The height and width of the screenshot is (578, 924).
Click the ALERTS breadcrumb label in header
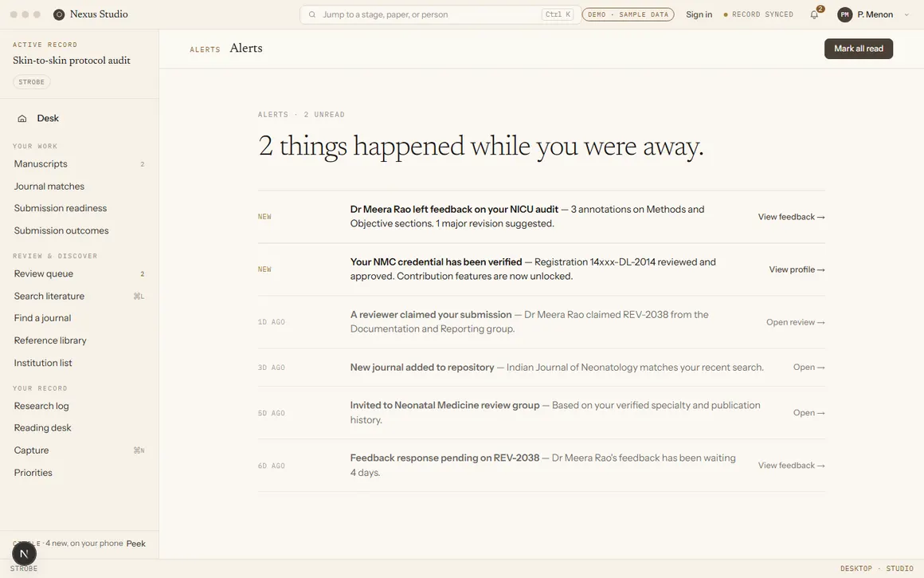205,49
